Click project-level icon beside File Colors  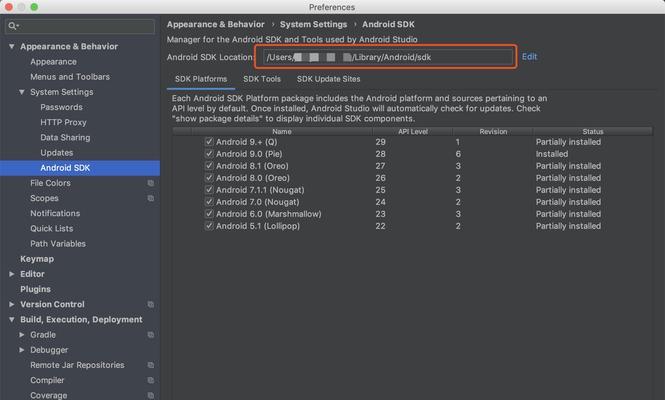click(151, 183)
